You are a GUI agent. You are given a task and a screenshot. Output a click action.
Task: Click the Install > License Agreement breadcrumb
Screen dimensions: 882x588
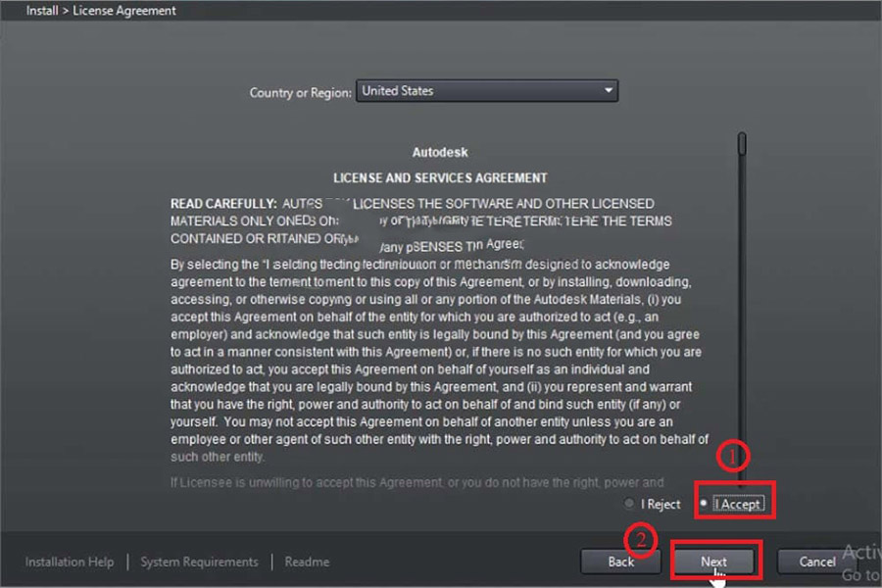[x=101, y=10]
